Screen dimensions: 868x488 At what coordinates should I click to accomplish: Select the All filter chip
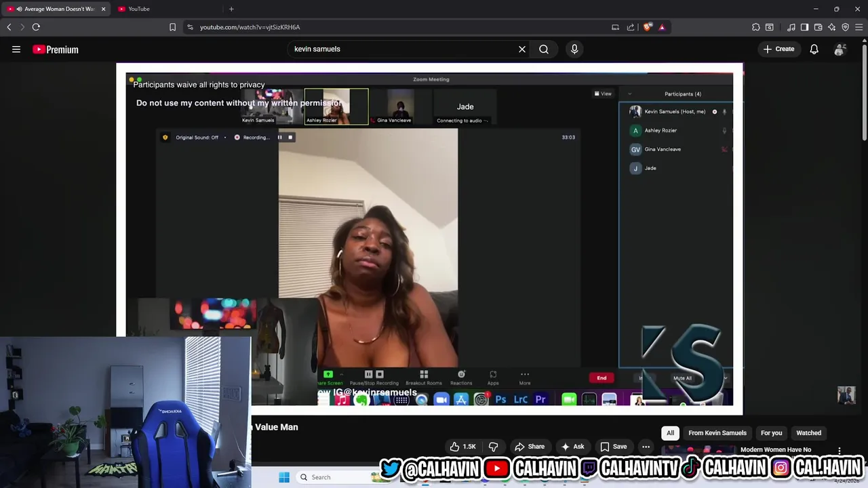(x=670, y=433)
